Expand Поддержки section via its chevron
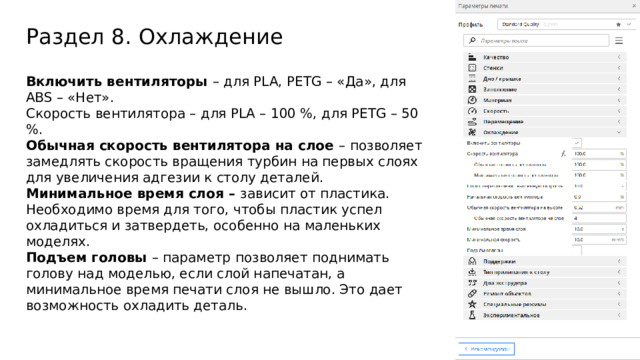The width and height of the screenshot is (640, 360). tap(619, 261)
